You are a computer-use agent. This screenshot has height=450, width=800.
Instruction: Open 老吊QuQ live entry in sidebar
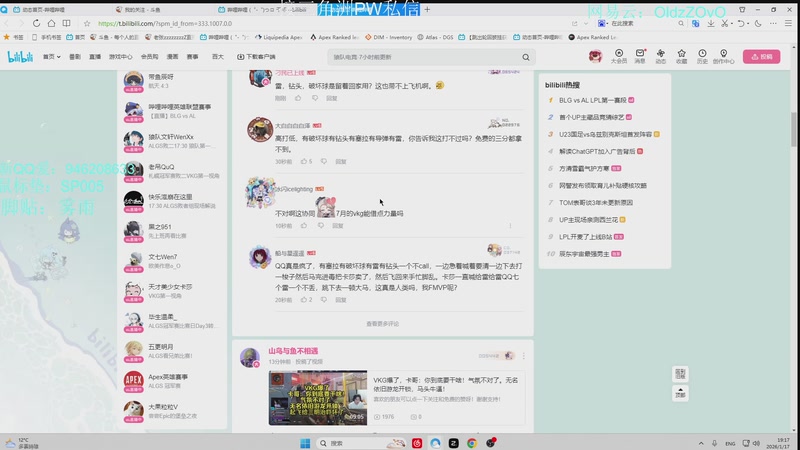click(x=171, y=171)
